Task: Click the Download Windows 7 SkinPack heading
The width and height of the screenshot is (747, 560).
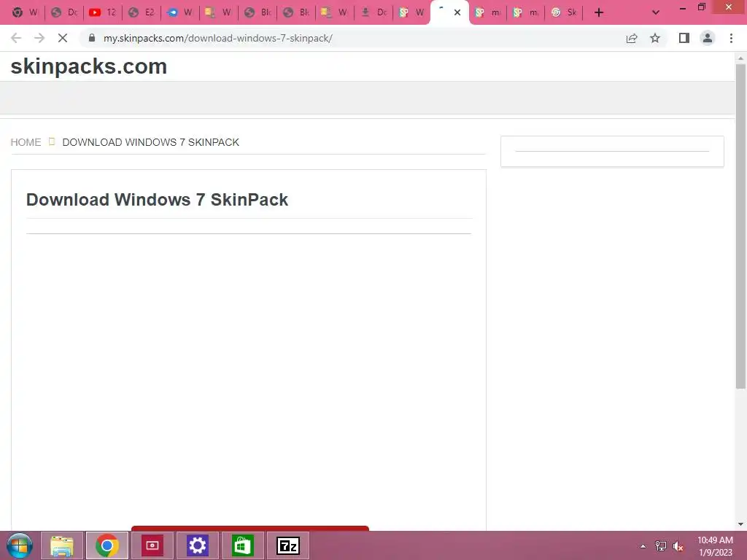Action: pos(157,200)
